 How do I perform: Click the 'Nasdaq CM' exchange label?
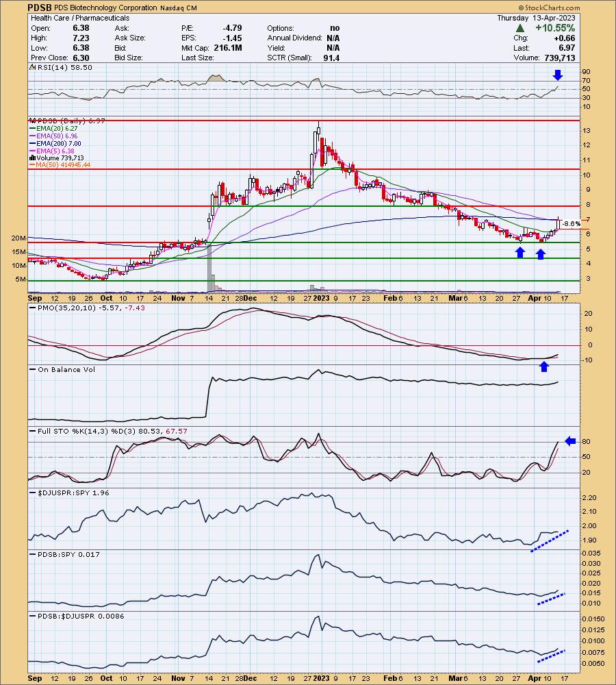point(178,8)
